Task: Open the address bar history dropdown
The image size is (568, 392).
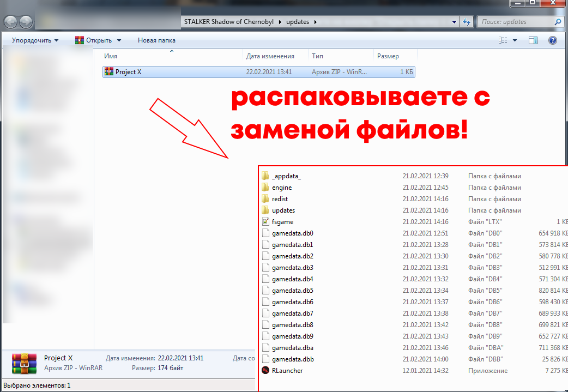Action: click(455, 22)
